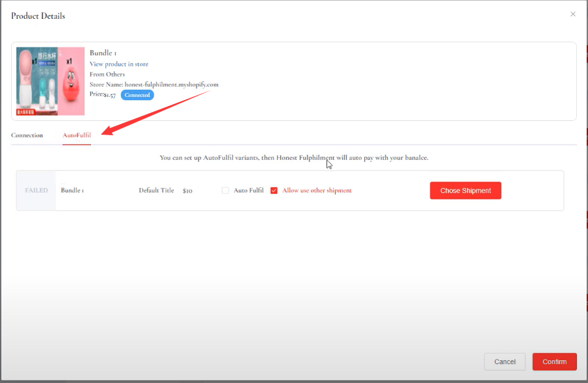
Task: Select the Bundle 1 name in the variant row
Action: point(72,191)
